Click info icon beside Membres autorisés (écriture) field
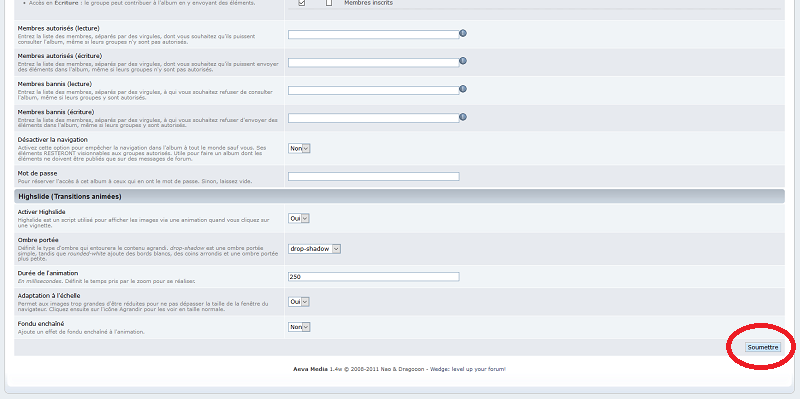Viewport: 800px width, 399px height. [463, 61]
